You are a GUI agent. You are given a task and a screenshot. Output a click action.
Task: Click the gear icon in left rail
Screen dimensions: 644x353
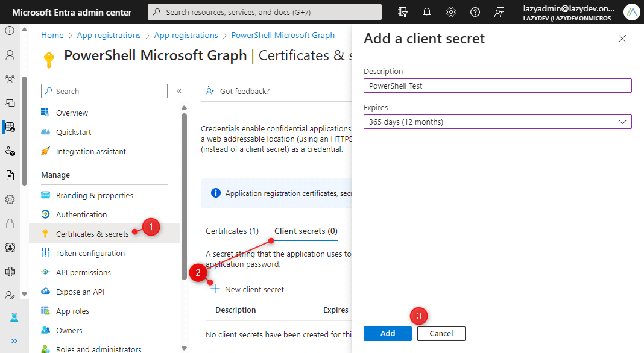(10, 199)
